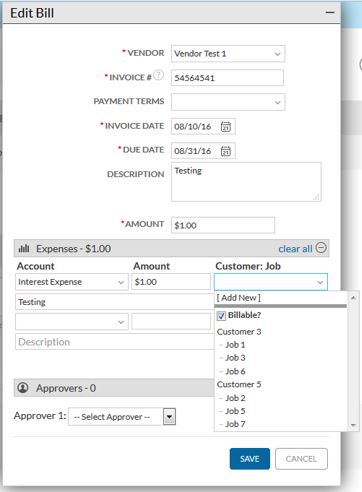
Task: Select Job 1 under Customer 3
Action: tap(235, 345)
